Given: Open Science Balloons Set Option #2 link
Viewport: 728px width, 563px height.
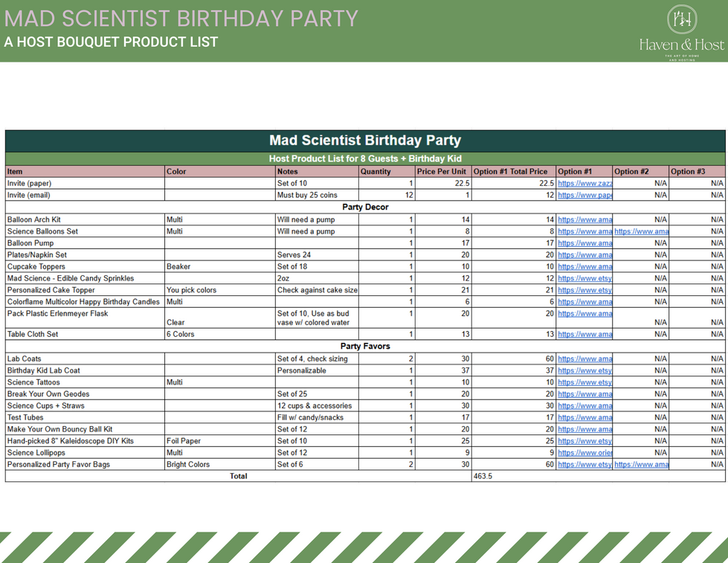Looking at the screenshot, I should pyautogui.click(x=640, y=231).
